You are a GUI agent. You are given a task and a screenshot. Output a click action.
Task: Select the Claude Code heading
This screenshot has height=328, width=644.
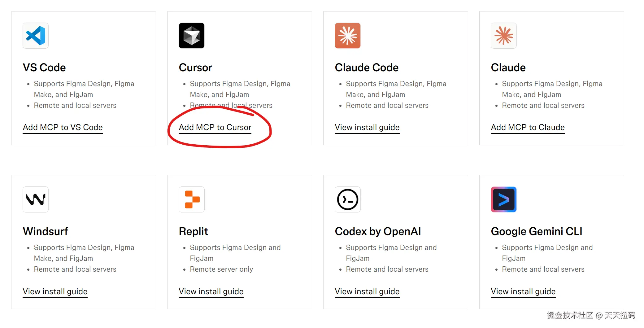click(x=367, y=68)
